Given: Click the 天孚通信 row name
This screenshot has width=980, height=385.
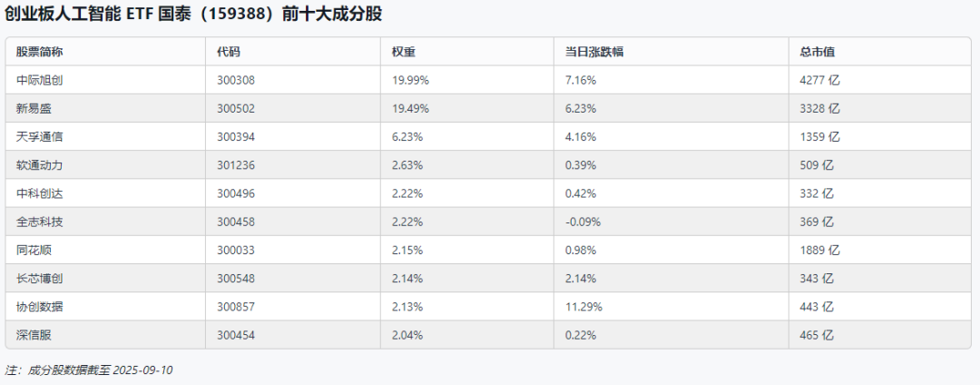Looking at the screenshot, I should coord(40,136).
